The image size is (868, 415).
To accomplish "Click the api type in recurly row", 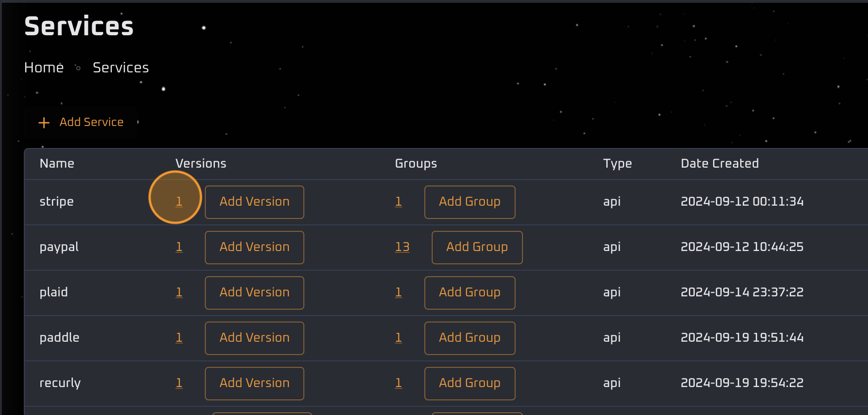I will (612, 383).
